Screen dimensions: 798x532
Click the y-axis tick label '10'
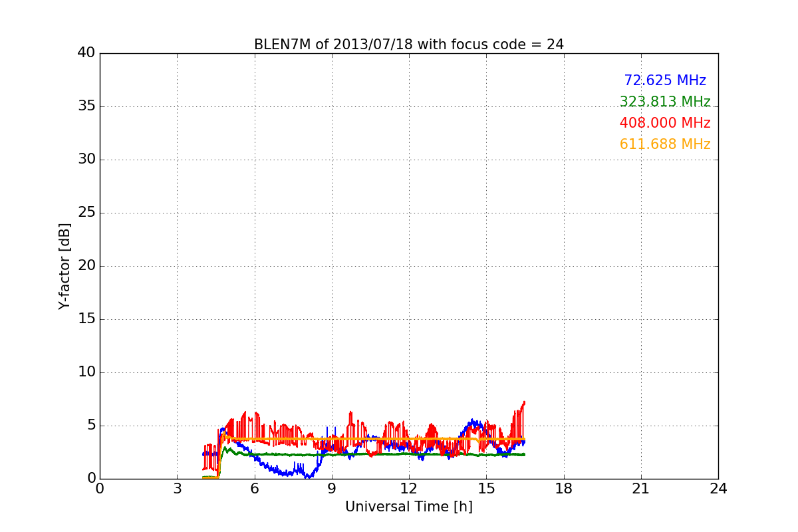(x=86, y=372)
